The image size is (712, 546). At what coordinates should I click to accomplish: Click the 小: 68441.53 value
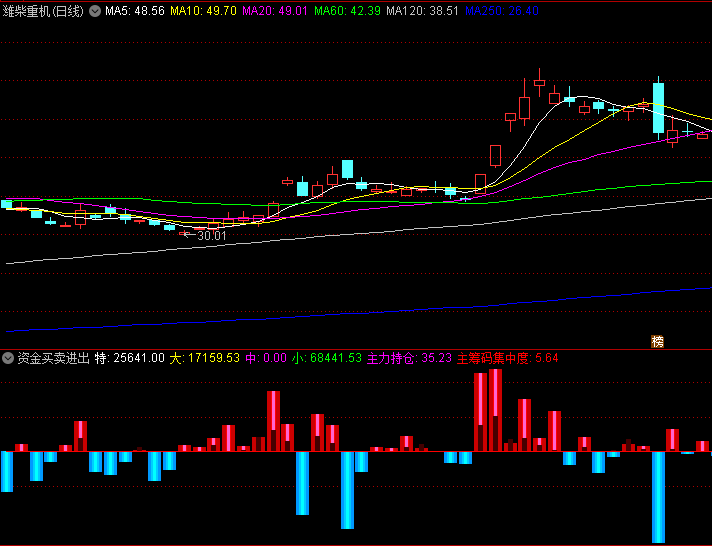(327, 358)
